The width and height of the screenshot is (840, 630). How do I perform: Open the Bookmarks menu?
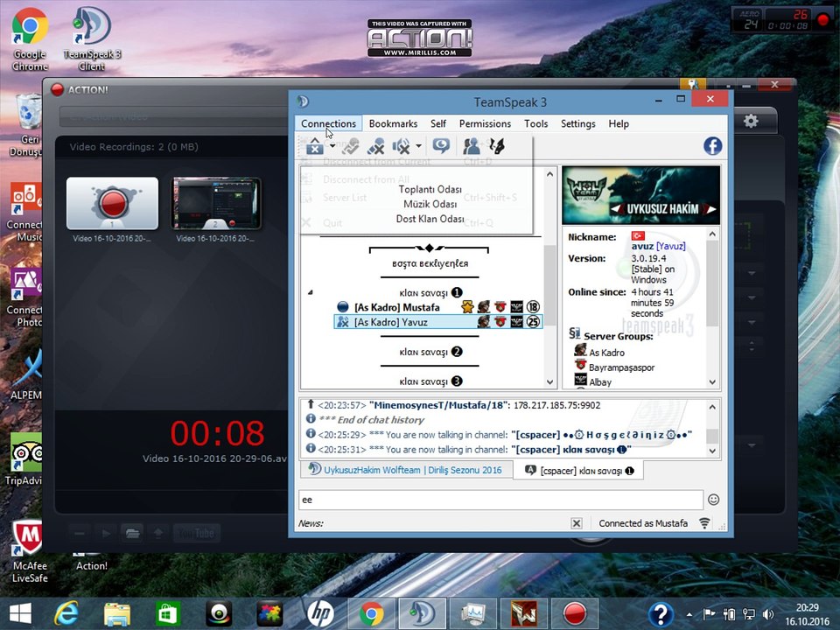tap(393, 123)
